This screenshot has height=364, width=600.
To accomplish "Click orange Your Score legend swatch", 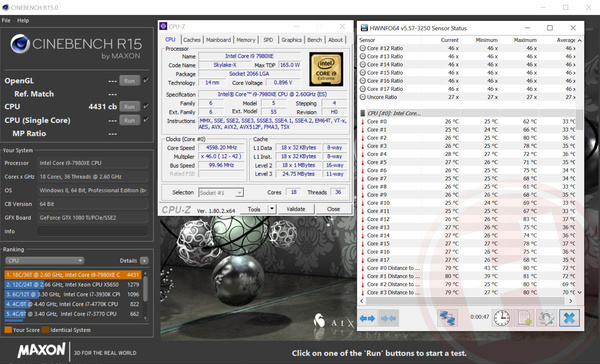I will pyautogui.click(x=8, y=330).
